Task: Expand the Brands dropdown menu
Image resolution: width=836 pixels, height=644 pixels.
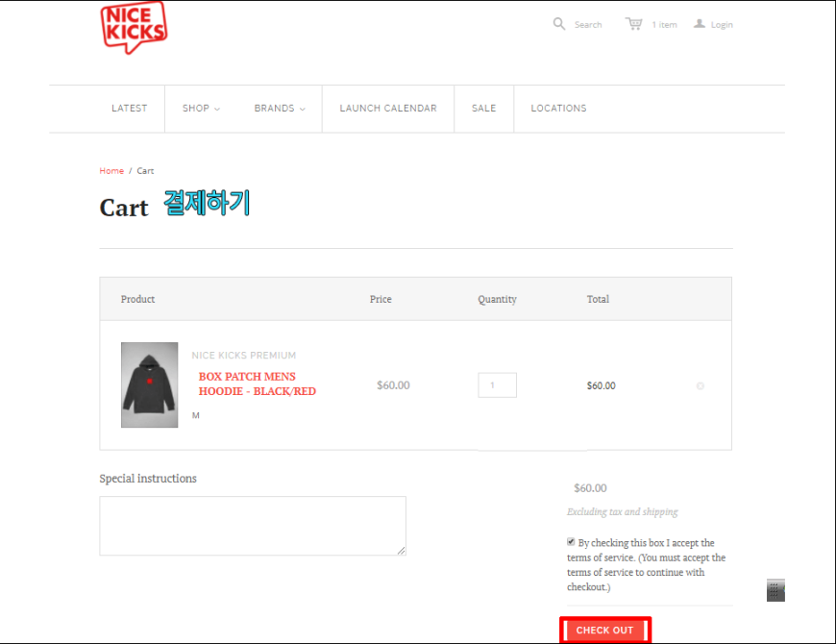Action: point(280,109)
